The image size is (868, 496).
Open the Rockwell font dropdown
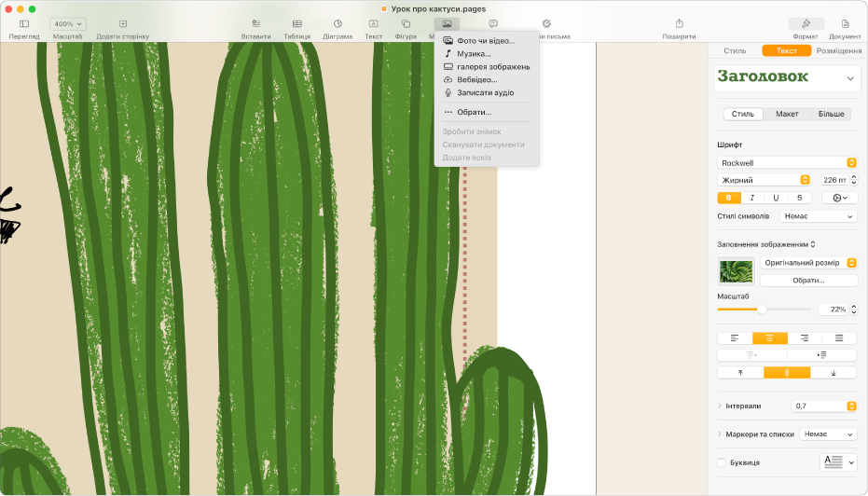click(787, 163)
